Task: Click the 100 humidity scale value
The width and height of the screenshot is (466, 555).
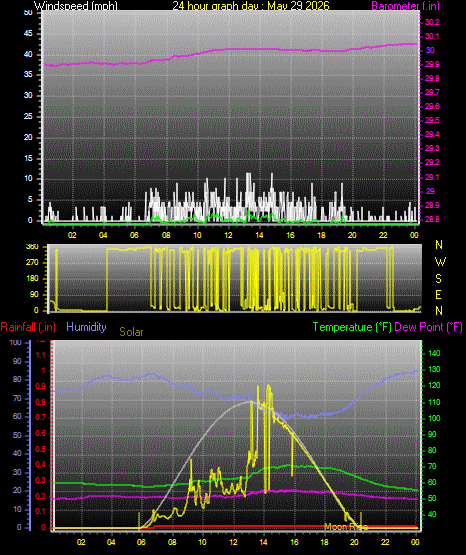Action: coord(16,343)
